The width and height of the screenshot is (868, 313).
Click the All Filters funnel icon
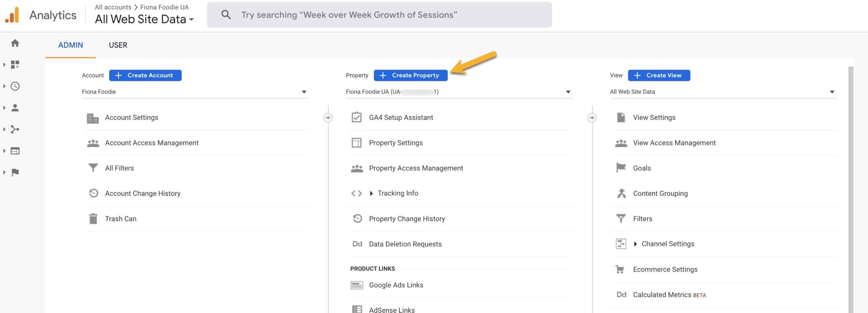tap(93, 168)
